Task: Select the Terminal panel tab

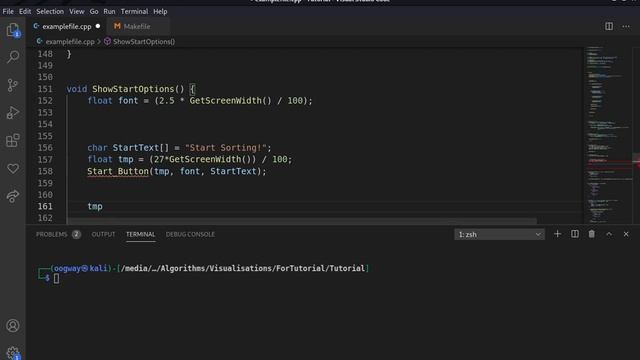Action: click(140, 234)
